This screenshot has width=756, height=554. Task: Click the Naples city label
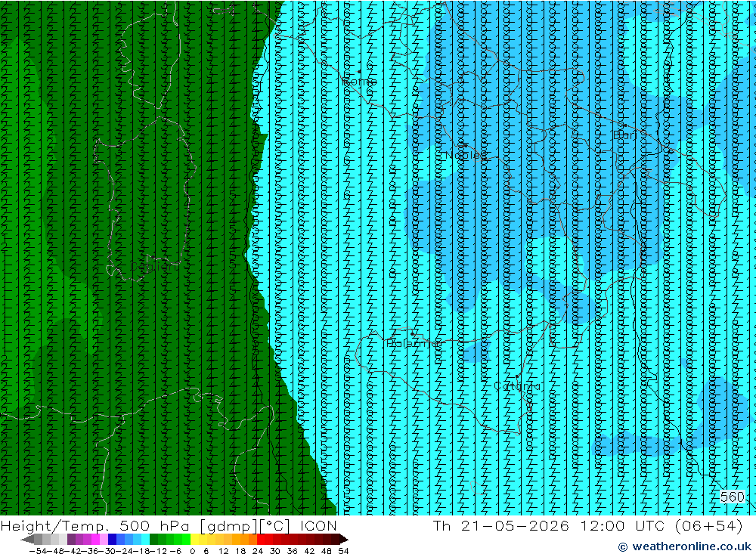(x=466, y=155)
